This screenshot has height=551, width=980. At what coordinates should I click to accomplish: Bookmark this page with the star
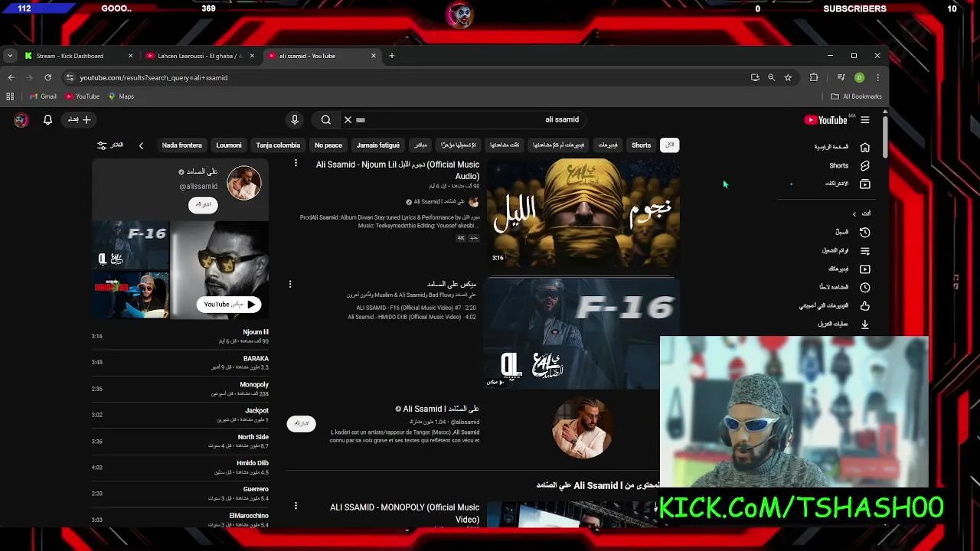coord(788,77)
